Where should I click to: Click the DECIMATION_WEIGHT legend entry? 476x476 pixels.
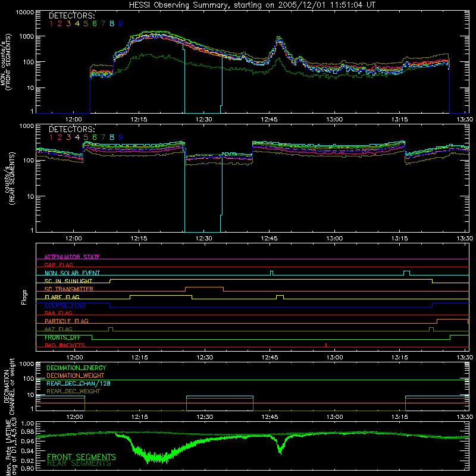pyautogui.click(x=76, y=376)
